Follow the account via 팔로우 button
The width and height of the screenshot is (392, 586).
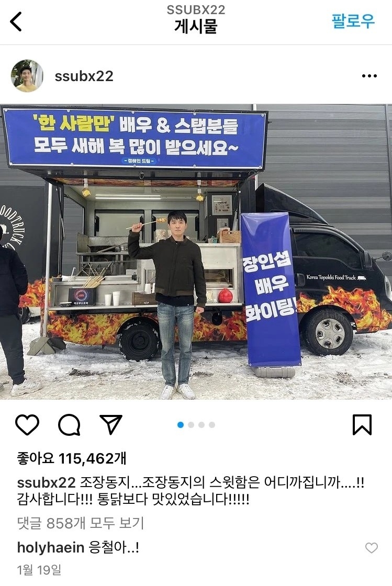(x=353, y=21)
